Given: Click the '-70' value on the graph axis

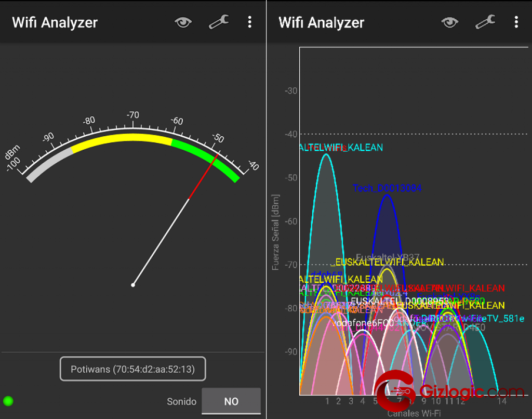Looking at the screenshot, I should pyautogui.click(x=291, y=265).
